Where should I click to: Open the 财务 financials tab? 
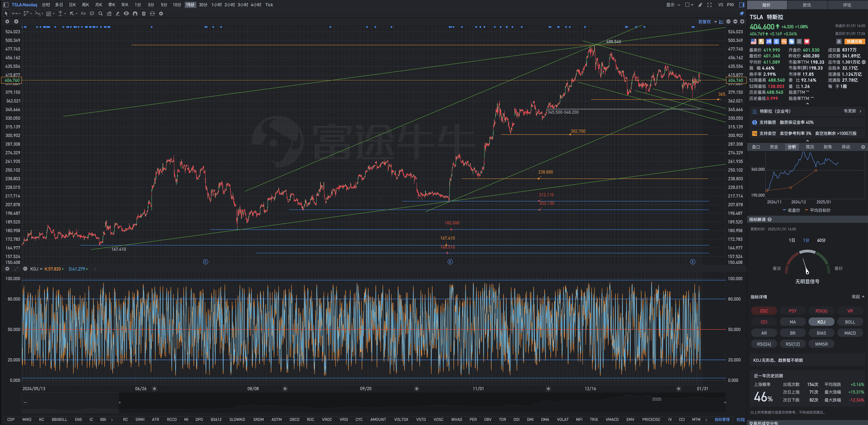click(x=828, y=147)
